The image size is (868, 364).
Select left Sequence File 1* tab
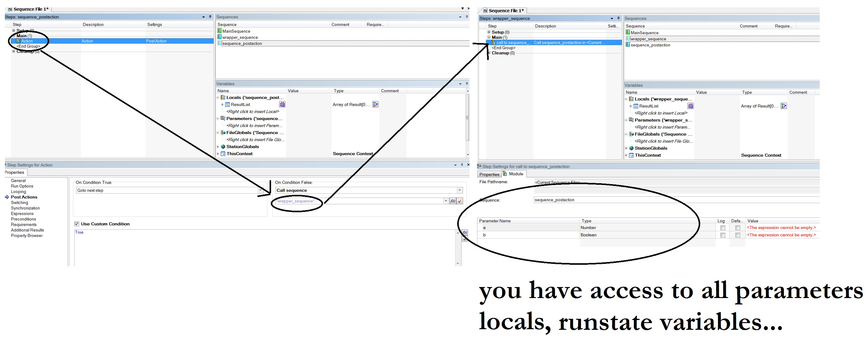click(29, 9)
